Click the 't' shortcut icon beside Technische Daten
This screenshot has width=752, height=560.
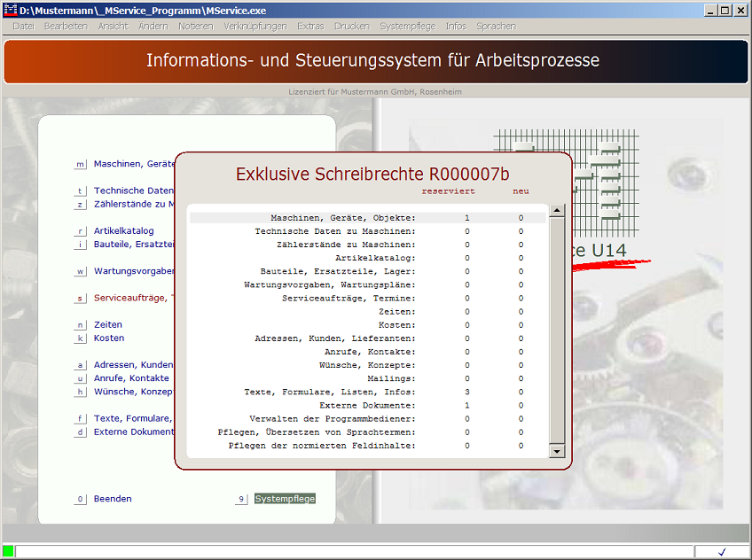[80, 191]
